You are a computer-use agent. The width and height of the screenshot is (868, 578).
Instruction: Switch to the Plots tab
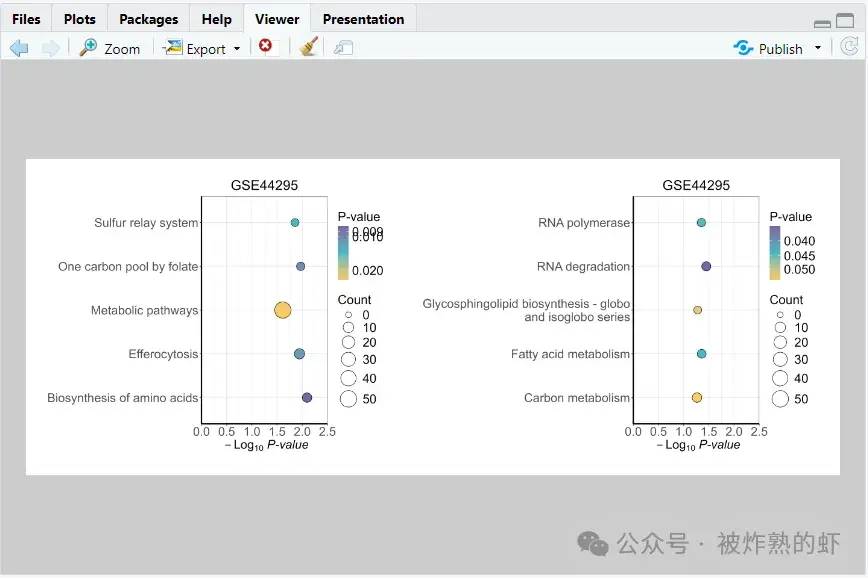click(x=79, y=18)
